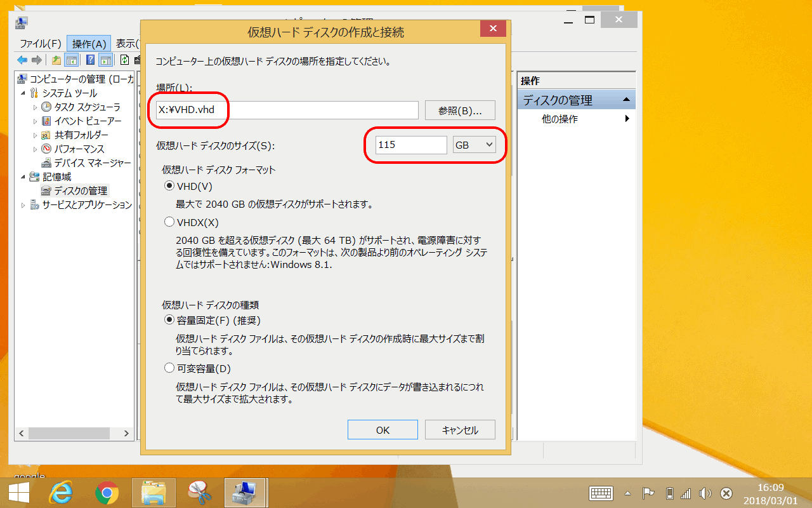Select Device Manager (デバイス マネージャー) in tree
812x508 pixels.
tap(92, 163)
